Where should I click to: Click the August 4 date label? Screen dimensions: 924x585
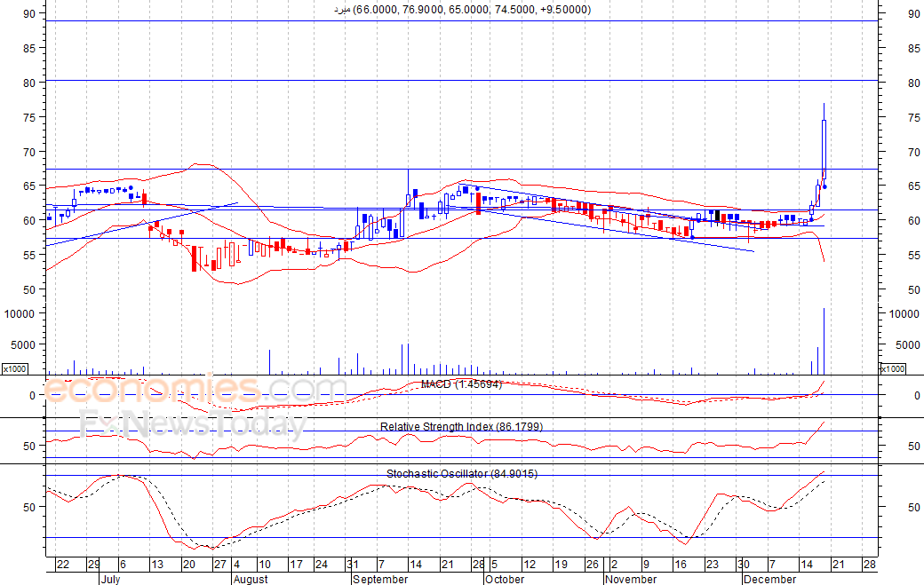237,565
